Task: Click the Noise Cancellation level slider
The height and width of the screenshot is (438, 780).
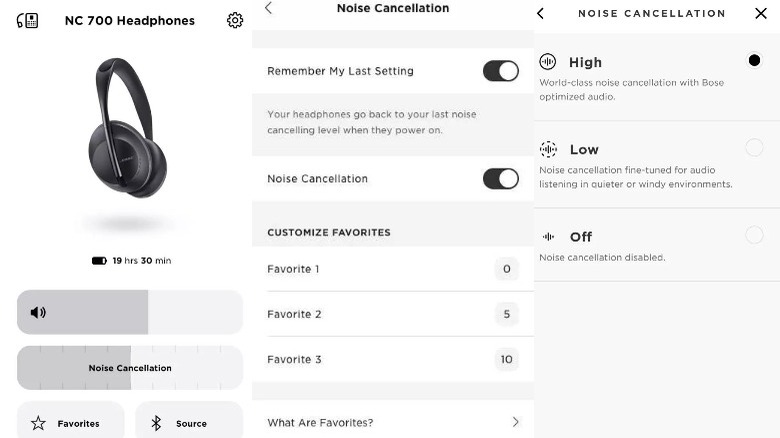Action: click(x=130, y=368)
